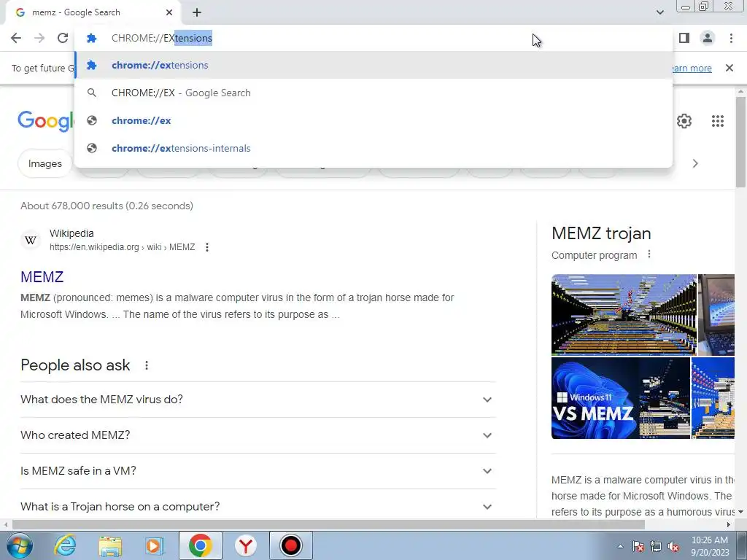The image size is (747, 560).
Task: Click the vertical page scrollbar thumb
Action: pyautogui.click(x=740, y=141)
